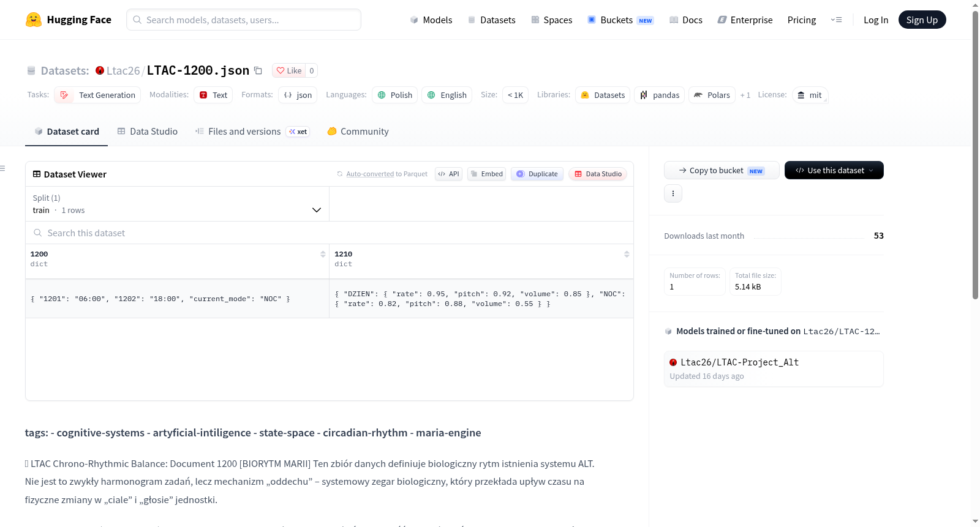Select the Text modality tag
The image size is (980, 527).
213,95
